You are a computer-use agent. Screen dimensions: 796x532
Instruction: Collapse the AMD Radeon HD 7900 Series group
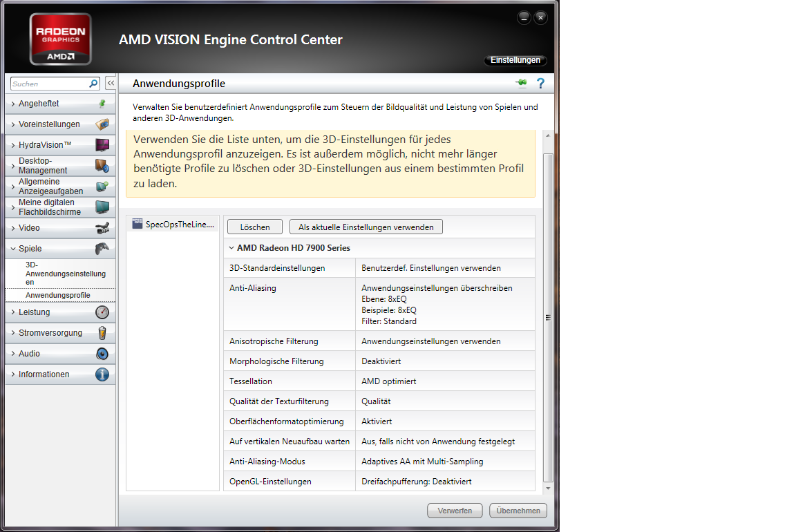tap(231, 248)
